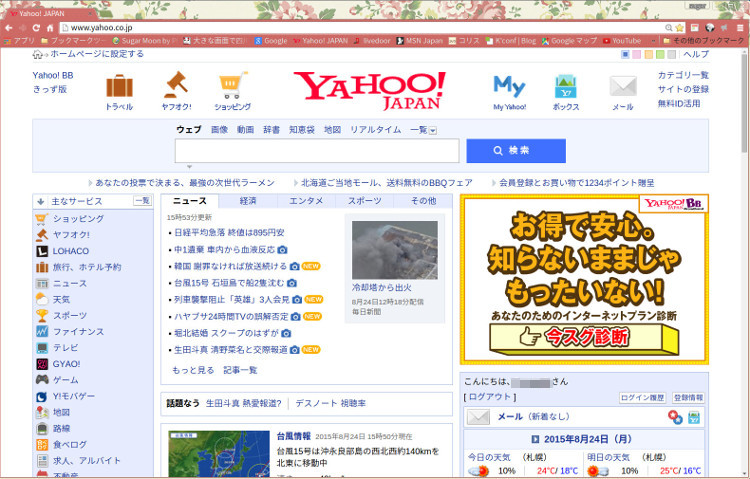Click the sidebar ゲーム controller icon

pos(42,379)
